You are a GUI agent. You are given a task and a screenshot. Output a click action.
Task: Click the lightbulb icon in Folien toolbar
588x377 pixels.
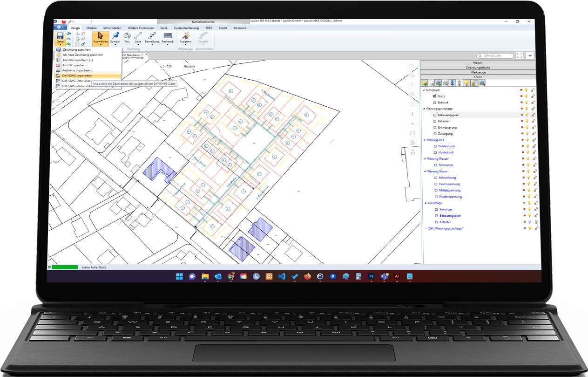466,83
